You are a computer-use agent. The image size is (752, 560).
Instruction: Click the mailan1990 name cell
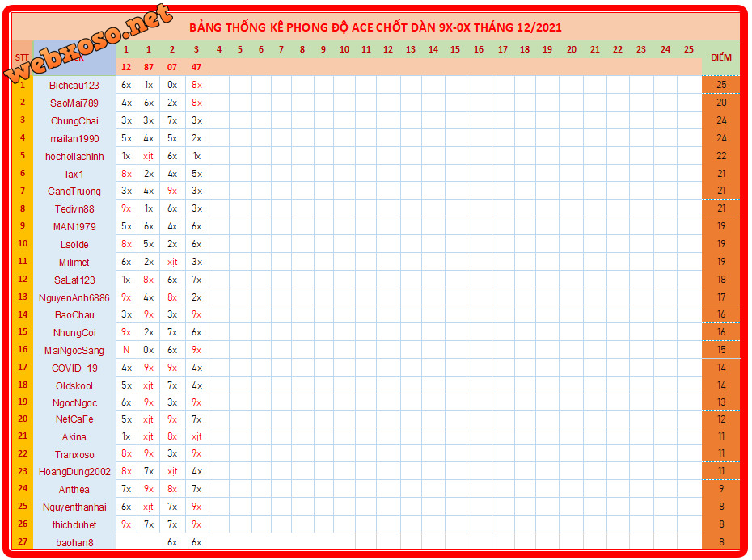coord(74,138)
